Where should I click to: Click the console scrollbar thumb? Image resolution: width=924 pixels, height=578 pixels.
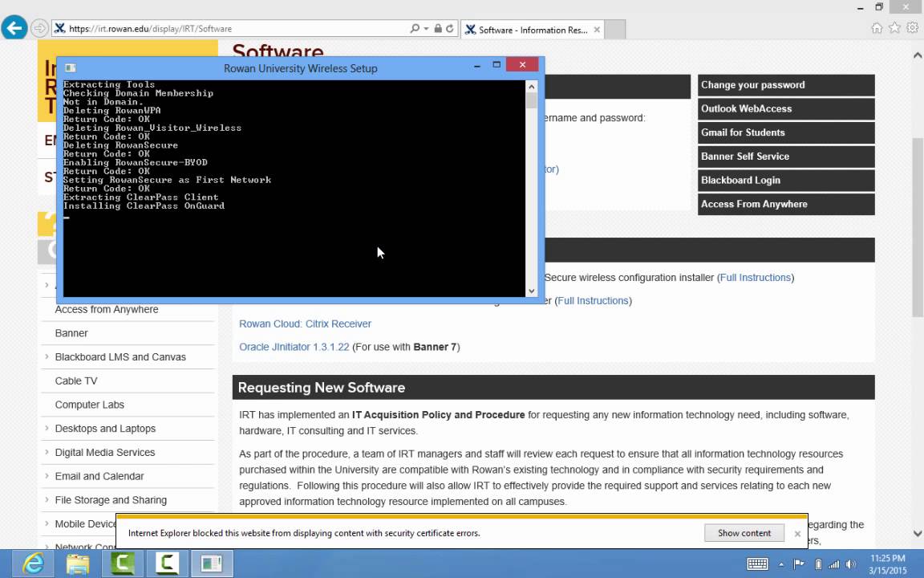coord(532,101)
